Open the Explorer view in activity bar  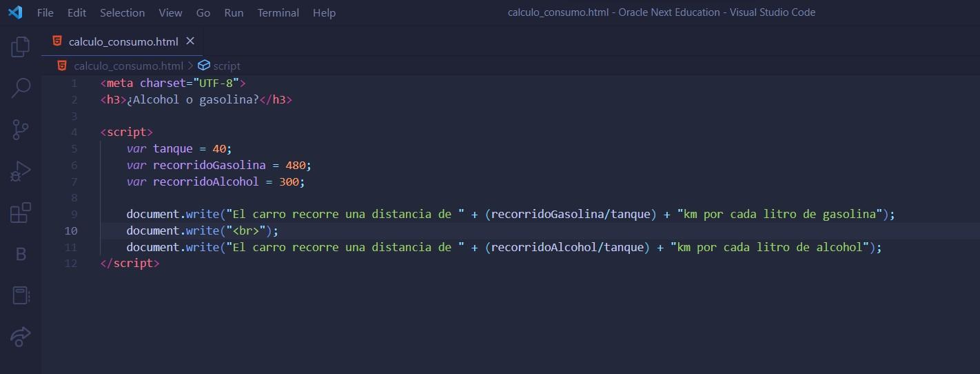tap(21, 47)
